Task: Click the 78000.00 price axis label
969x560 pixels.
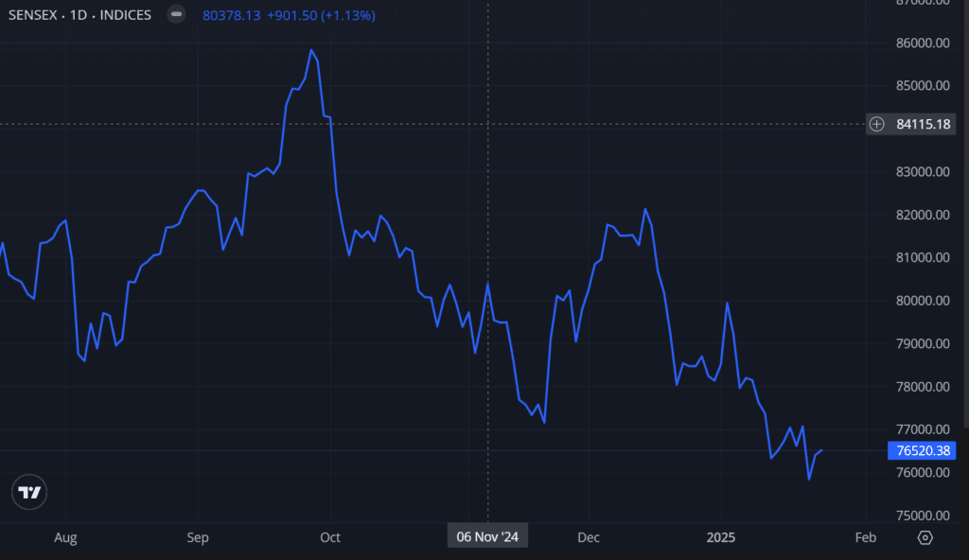Action: [x=923, y=386]
